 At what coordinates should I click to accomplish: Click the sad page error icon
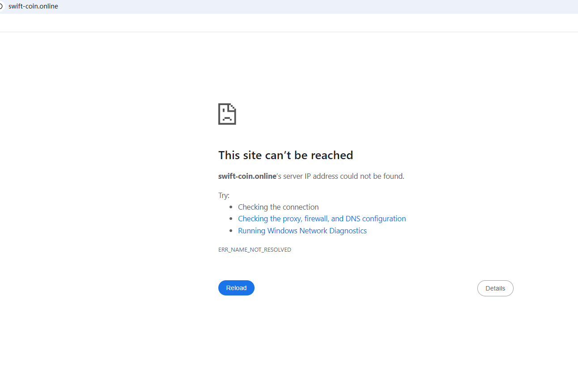(227, 114)
